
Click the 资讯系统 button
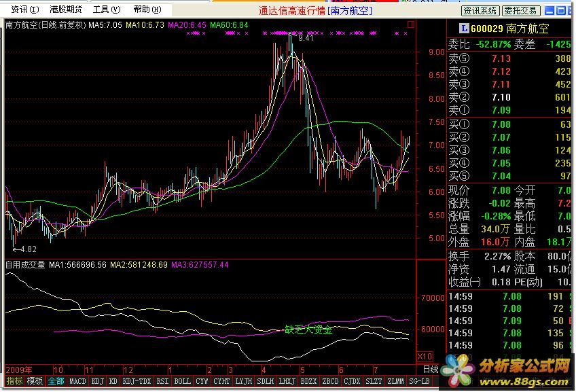480,11
